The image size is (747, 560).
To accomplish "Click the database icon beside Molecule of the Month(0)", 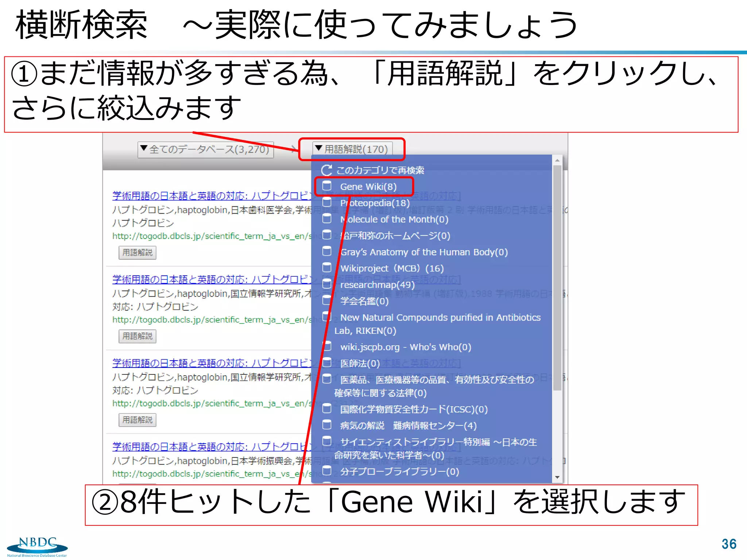I will click(327, 218).
